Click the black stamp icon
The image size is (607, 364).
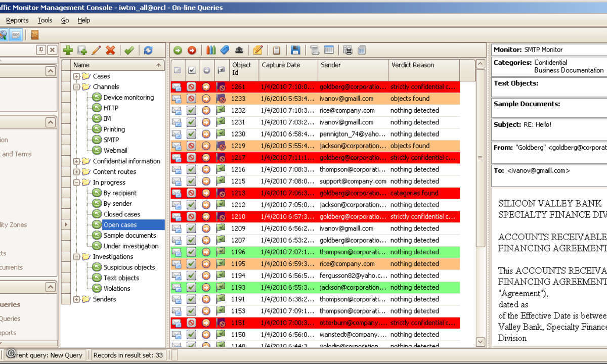click(x=239, y=50)
